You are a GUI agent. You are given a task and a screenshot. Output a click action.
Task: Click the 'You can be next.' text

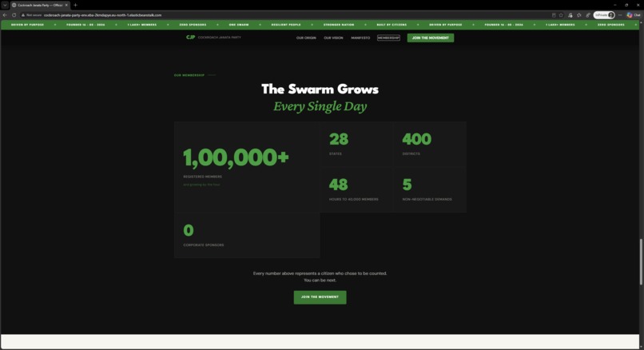(320, 280)
